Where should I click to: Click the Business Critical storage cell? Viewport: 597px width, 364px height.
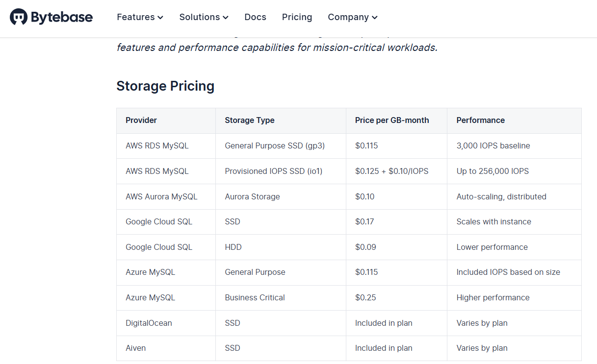255,297
